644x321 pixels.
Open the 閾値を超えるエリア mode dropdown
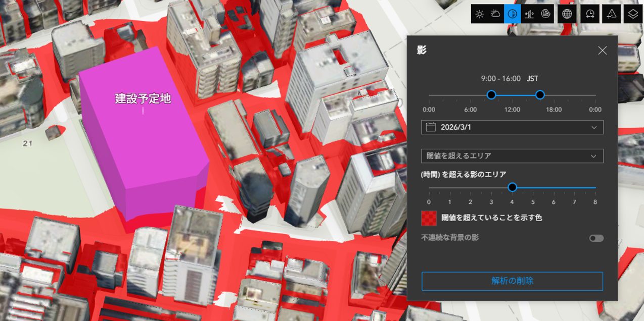coord(512,156)
